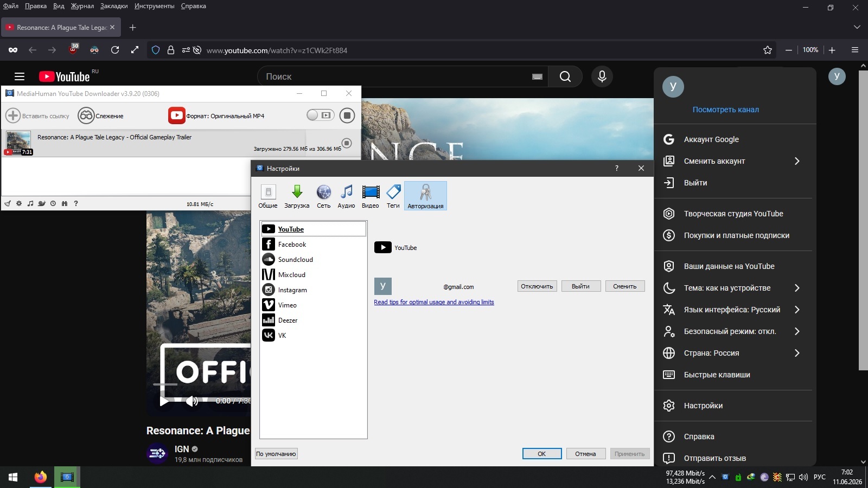Click Выйти in the YouTube account menu

[x=733, y=183]
